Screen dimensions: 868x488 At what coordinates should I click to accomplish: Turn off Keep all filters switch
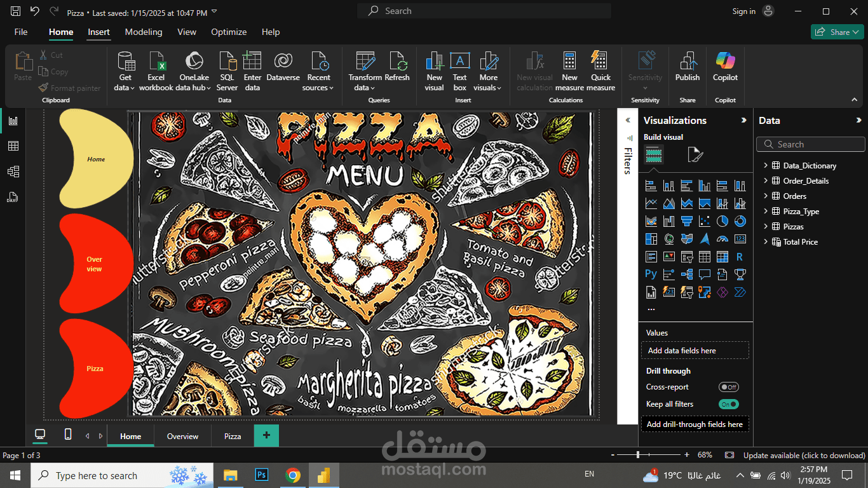click(729, 404)
